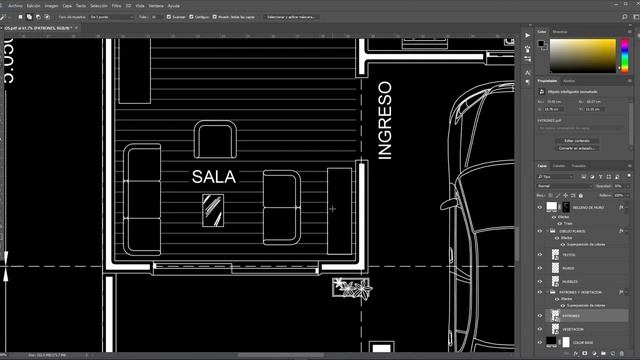This screenshot has width=640, height=360.
Task: Delete layer trash icon
Action: click(x=622, y=353)
